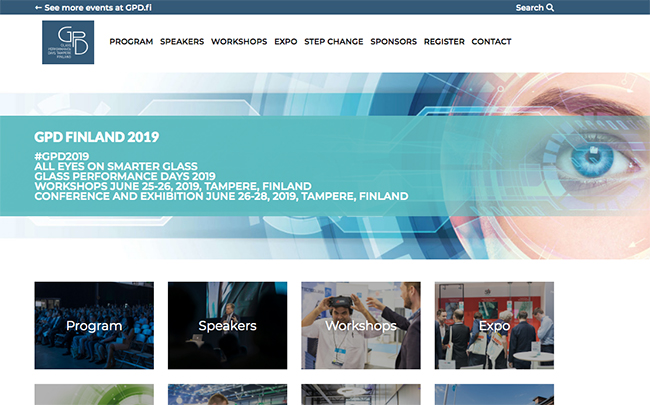Open the Expo thumbnail tile

(x=494, y=325)
